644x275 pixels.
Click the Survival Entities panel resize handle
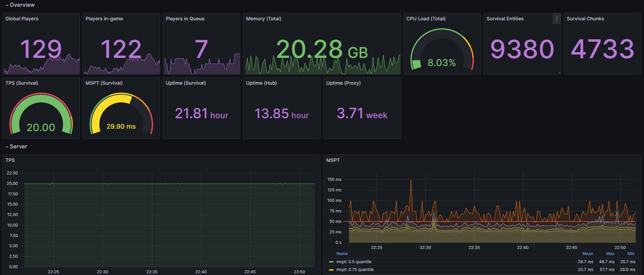559,72
